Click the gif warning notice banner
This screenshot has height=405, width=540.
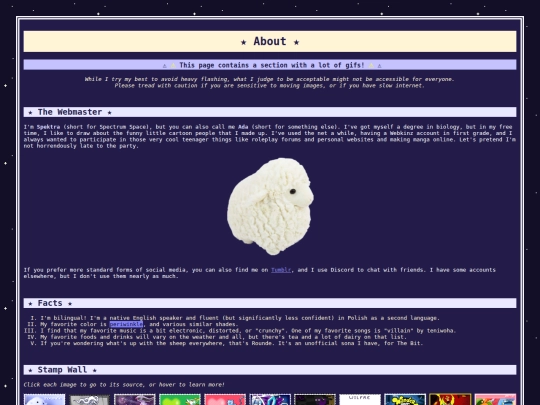[x=270, y=65]
